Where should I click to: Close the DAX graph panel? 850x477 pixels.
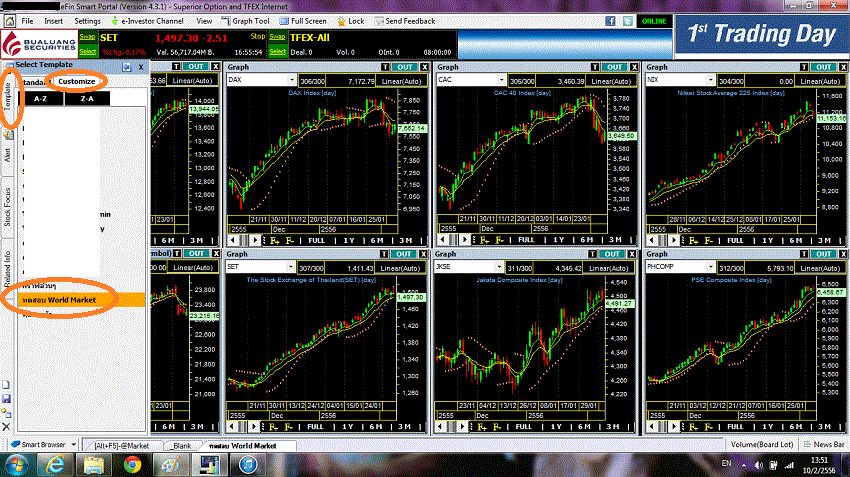tap(424, 67)
